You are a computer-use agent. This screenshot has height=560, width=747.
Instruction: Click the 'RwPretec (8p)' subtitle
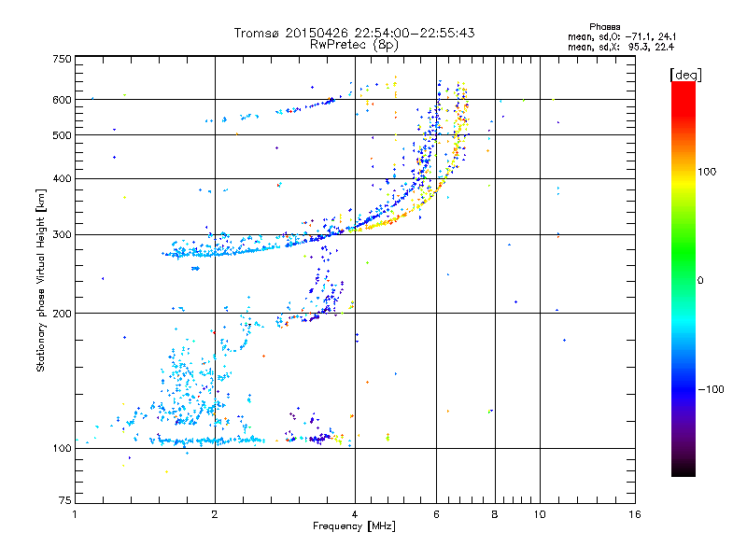click(x=354, y=45)
